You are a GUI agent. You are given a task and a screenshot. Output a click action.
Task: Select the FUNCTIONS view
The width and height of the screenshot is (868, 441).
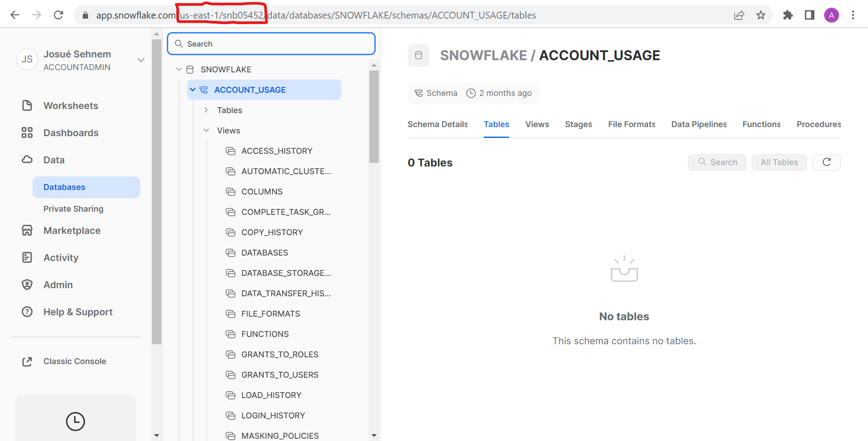[265, 334]
